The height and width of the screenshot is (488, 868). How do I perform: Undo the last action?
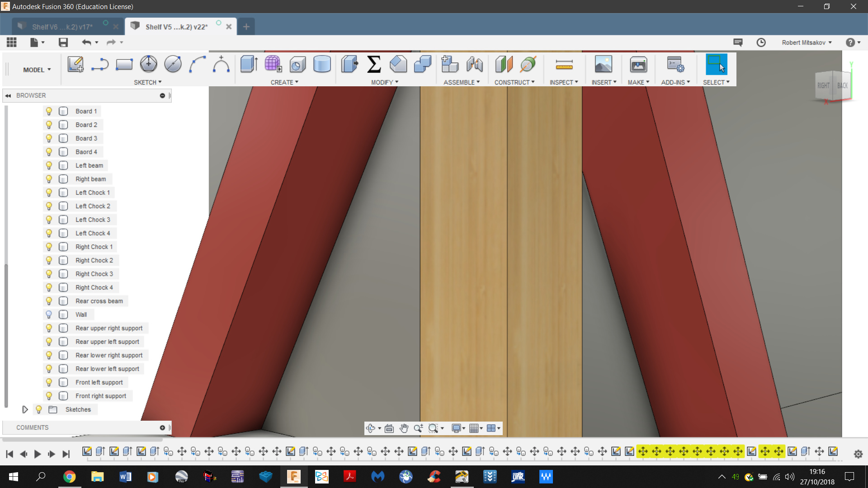point(86,42)
